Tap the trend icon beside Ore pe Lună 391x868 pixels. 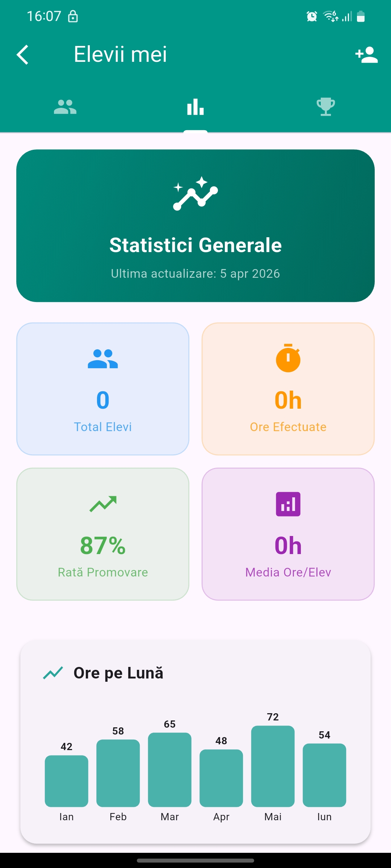tap(53, 673)
